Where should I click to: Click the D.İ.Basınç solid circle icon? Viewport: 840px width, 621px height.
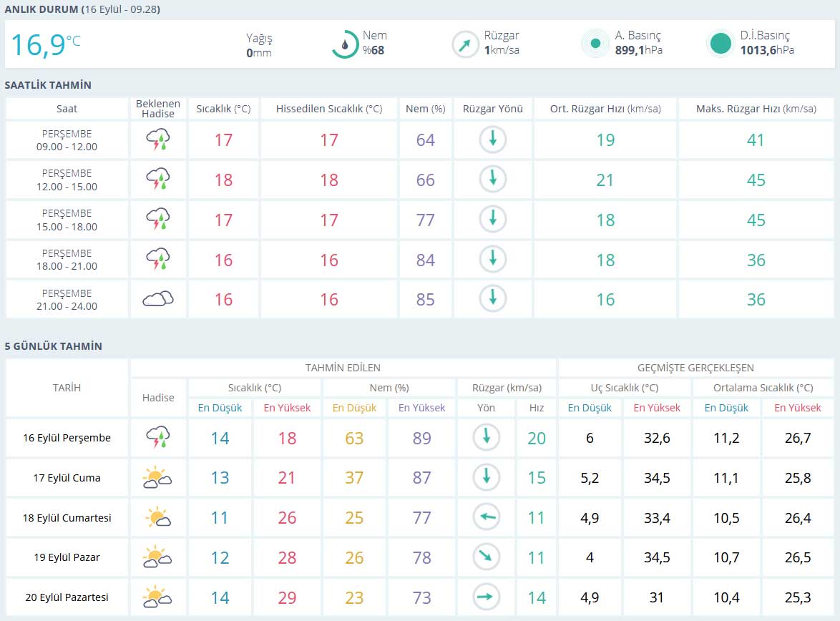721,44
